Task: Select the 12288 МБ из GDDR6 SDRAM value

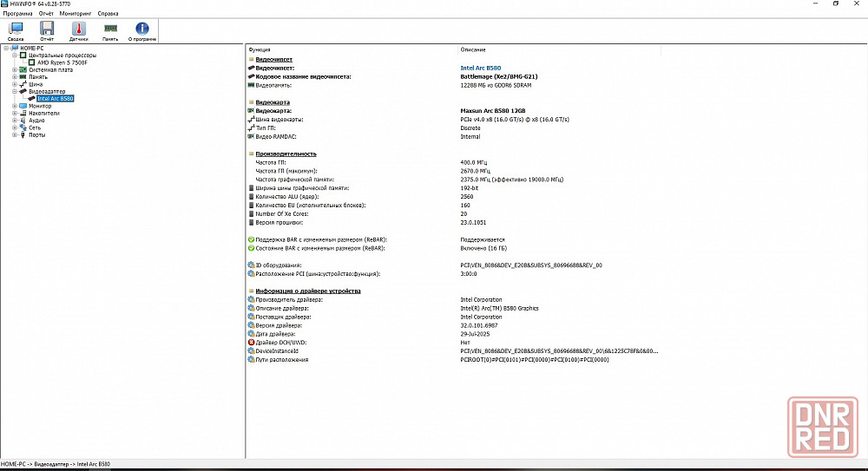Action: coord(496,85)
